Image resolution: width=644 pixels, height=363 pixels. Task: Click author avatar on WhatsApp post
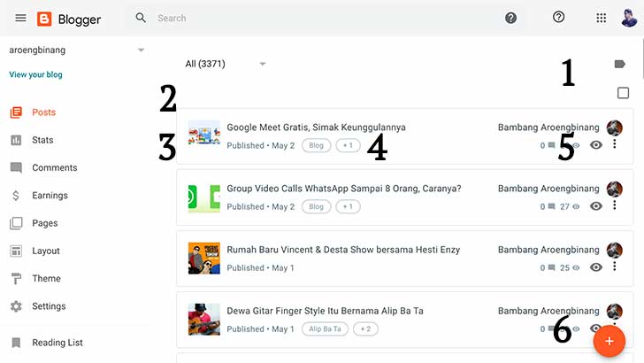tap(615, 189)
